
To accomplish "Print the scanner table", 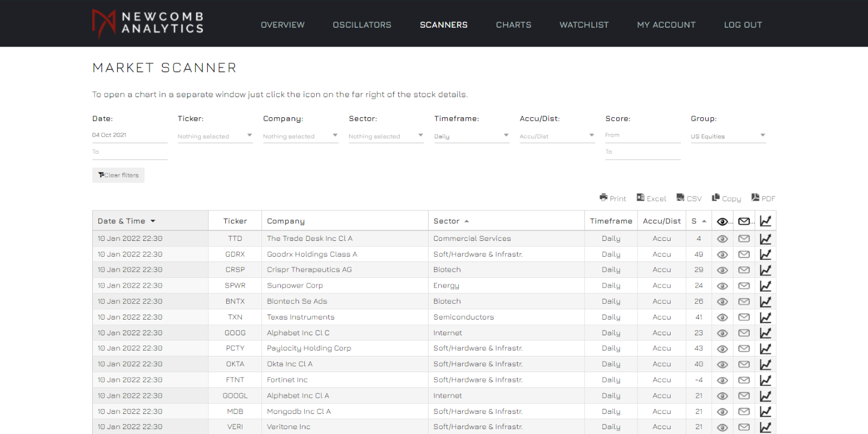I will coord(613,198).
